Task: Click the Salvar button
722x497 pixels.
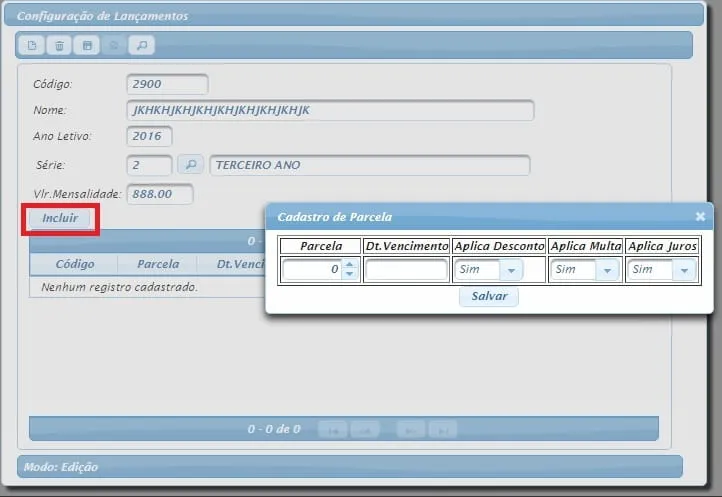Action: [489, 296]
